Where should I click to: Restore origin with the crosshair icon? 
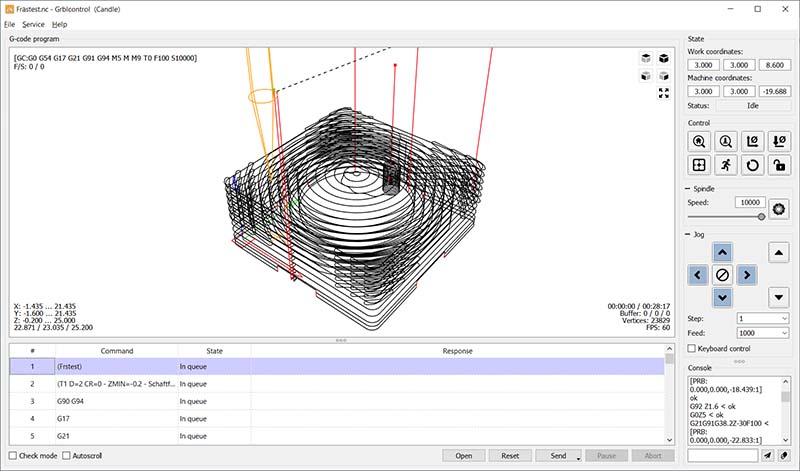click(699, 165)
